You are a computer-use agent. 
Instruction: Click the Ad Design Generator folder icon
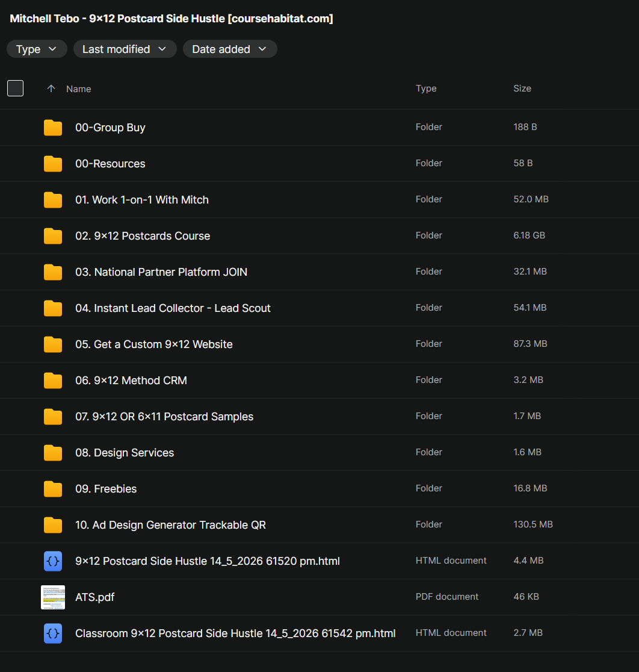click(x=53, y=525)
